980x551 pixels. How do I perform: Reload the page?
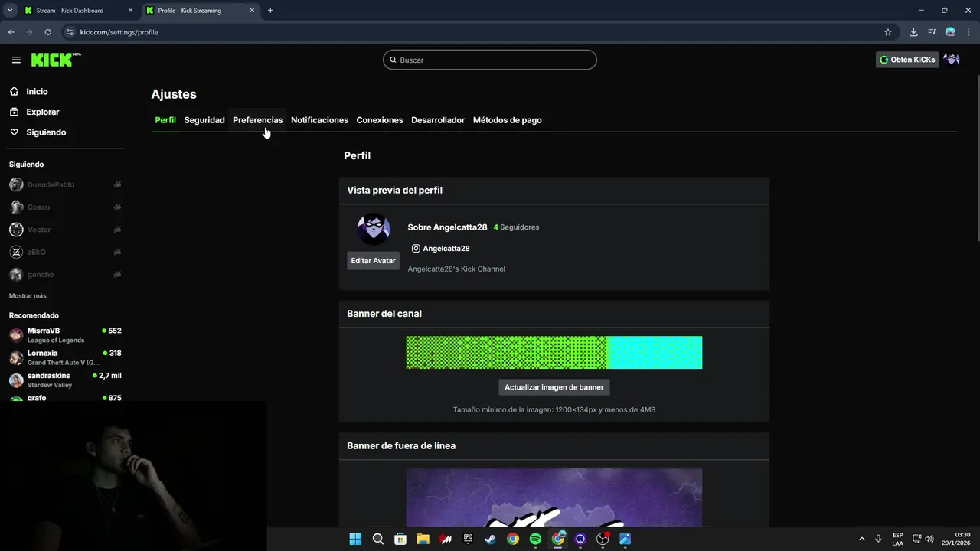[x=48, y=32]
